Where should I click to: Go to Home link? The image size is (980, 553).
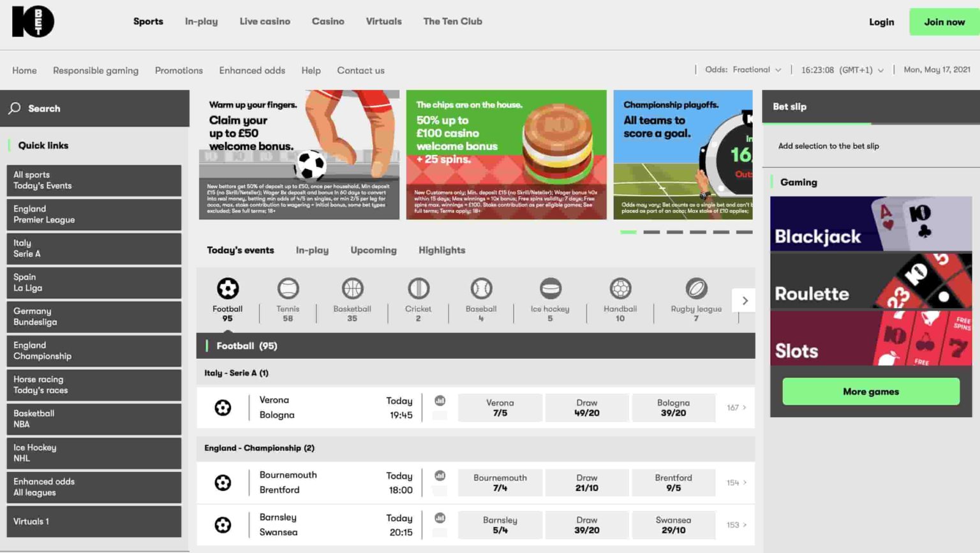(24, 71)
